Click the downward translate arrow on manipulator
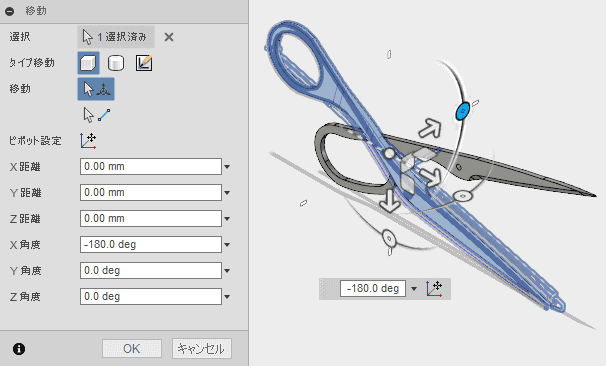The width and height of the screenshot is (606, 366). click(390, 201)
